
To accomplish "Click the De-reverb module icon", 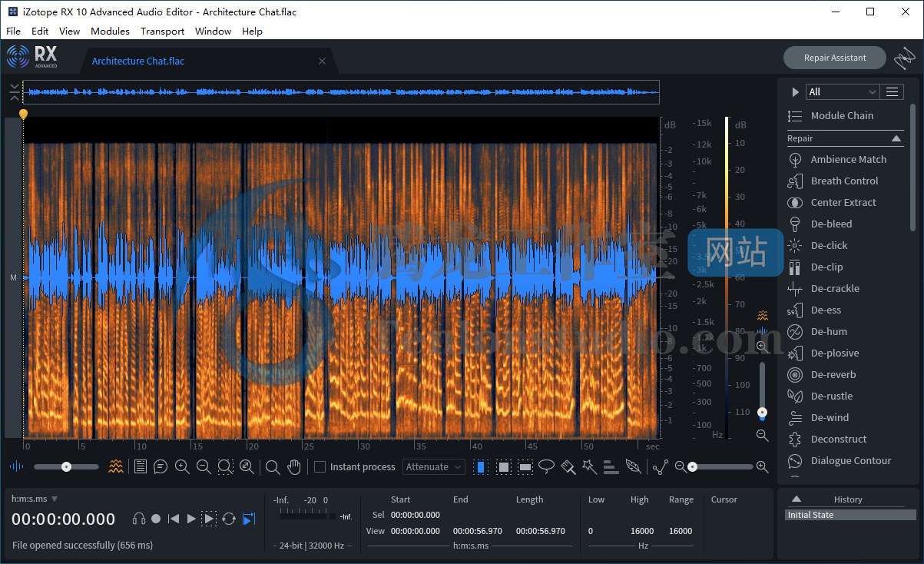I will [795, 374].
